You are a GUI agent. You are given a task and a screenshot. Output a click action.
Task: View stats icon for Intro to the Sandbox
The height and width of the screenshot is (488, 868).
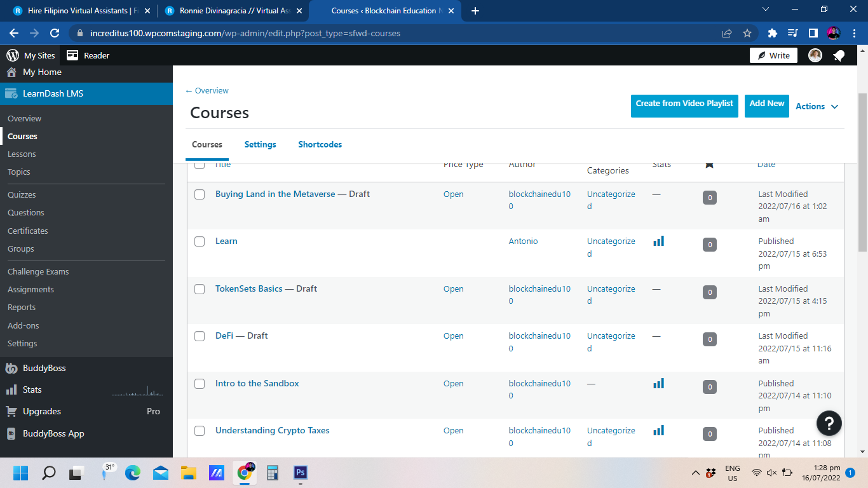click(658, 383)
